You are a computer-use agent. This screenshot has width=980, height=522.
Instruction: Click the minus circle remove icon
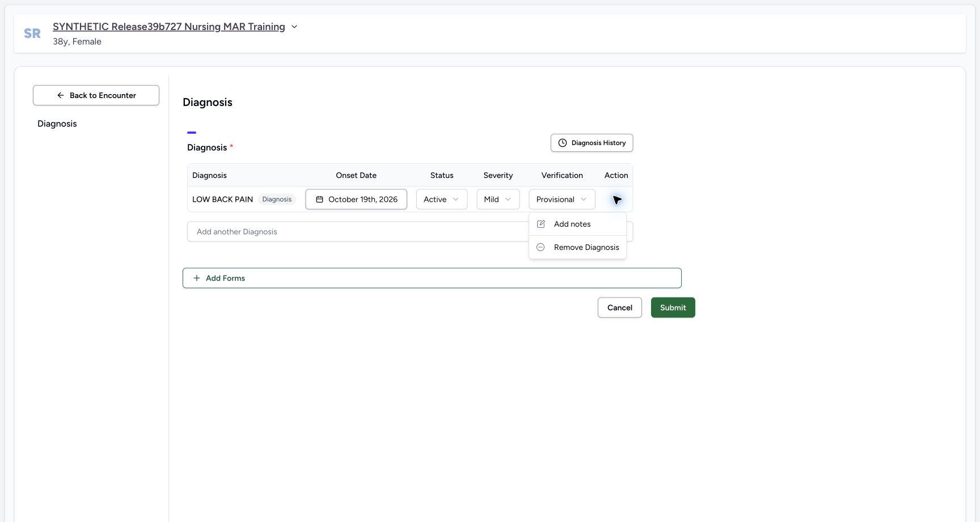[x=540, y=248]
